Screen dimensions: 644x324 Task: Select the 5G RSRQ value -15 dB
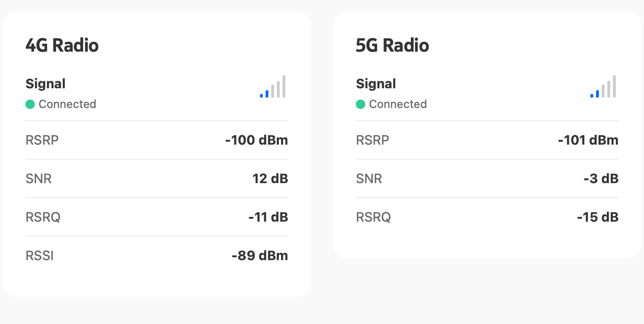(597, 217)
